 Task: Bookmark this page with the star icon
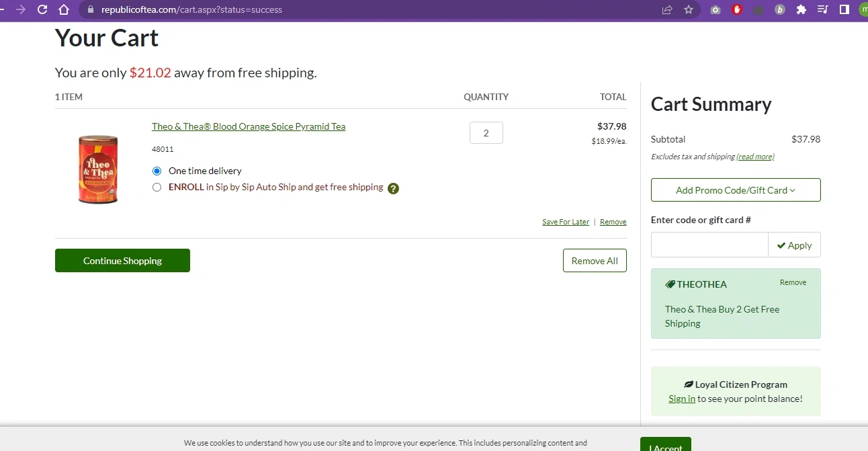[689, 9]
